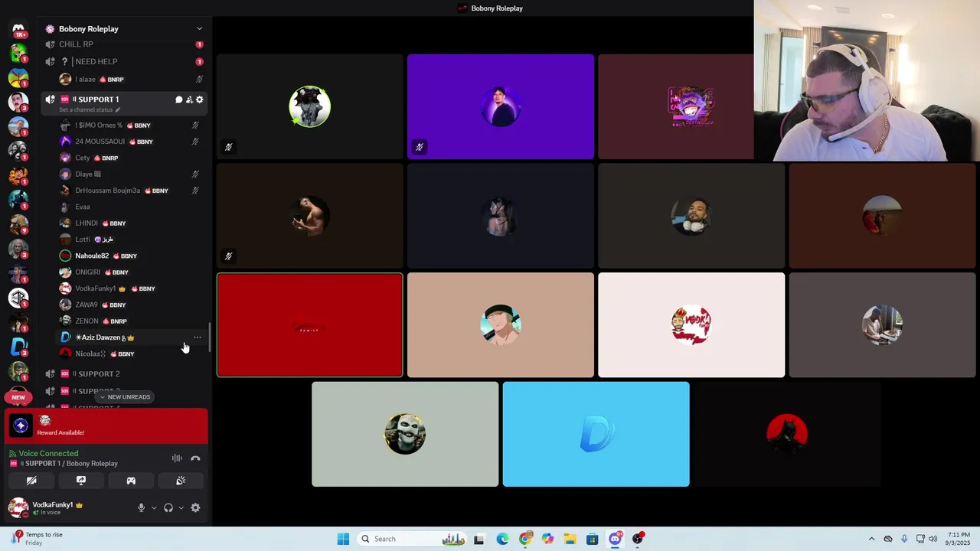This screenshot has width=980, height=551.
Task: Share your screen button
Action: (x=81, y=481)
